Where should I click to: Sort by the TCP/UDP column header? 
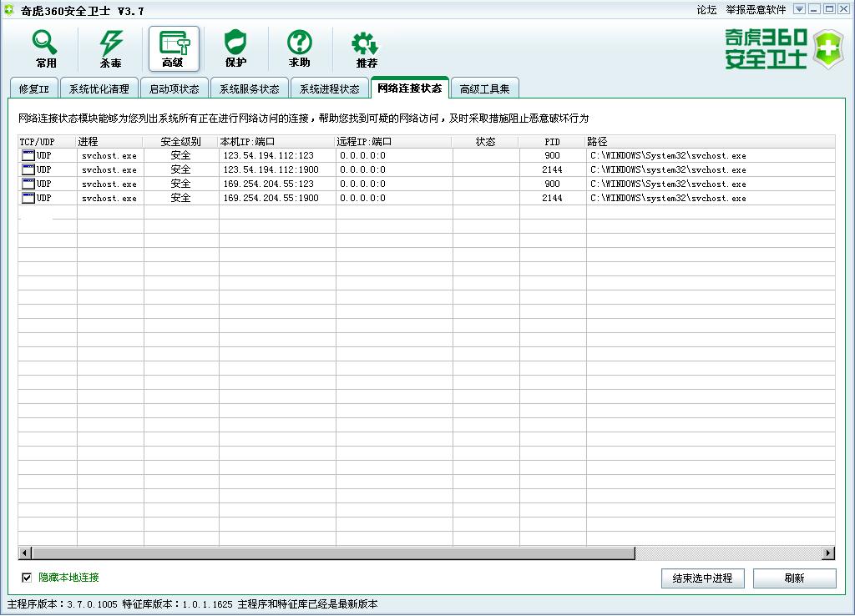pos(47,142)
